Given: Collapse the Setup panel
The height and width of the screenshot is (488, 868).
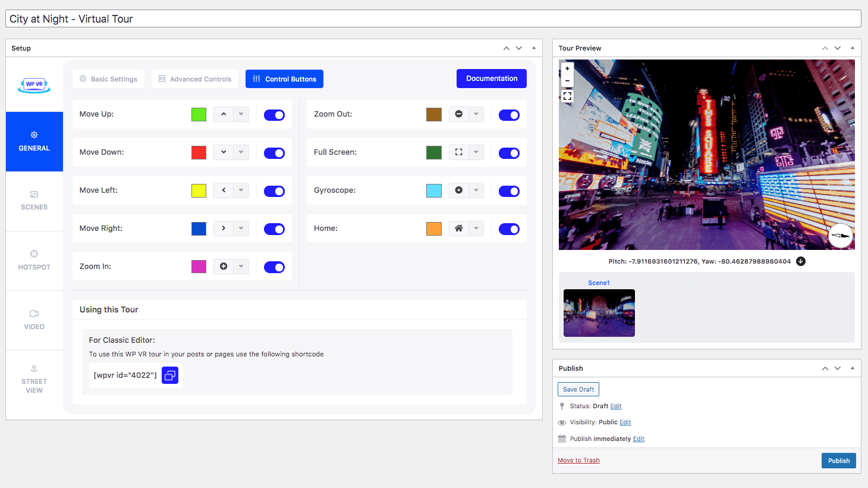Looking at the screenshot, I should (534, 48).
